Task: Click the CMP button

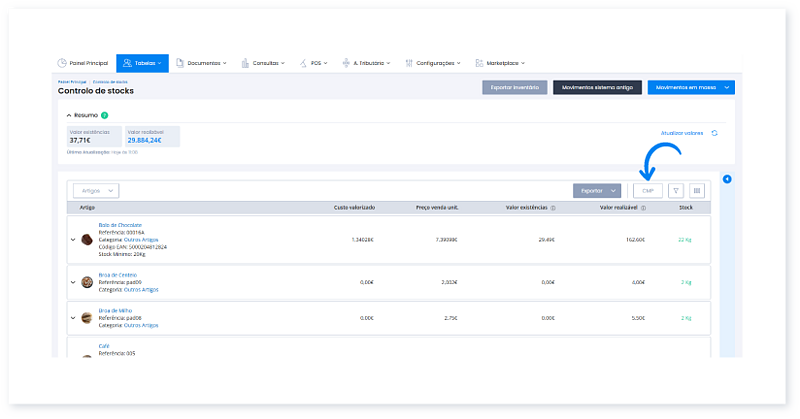Action: coord(646,190)
